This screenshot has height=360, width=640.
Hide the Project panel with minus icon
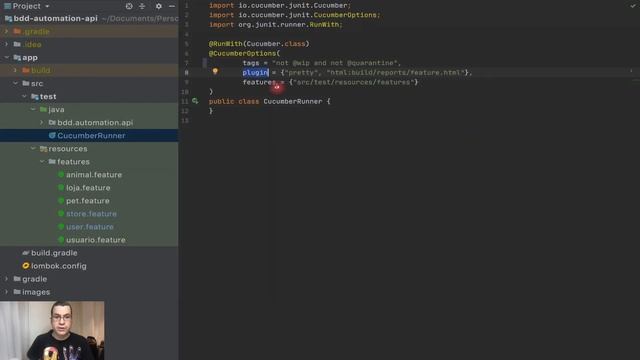(172, 6)
